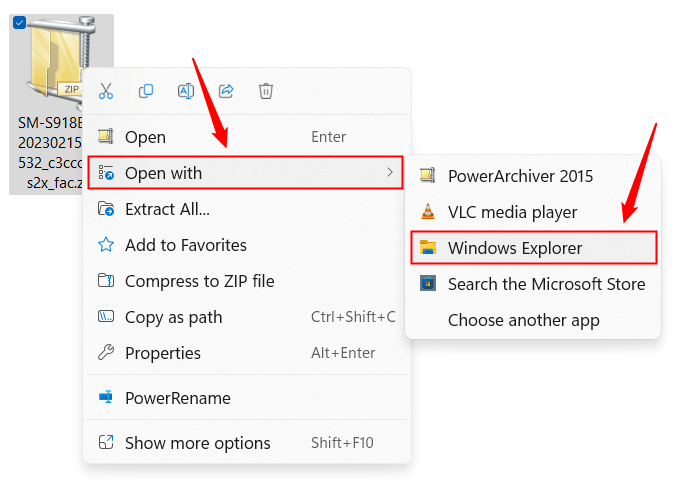
Task: Click the Cut scissors icon
Action: (105, 91)
